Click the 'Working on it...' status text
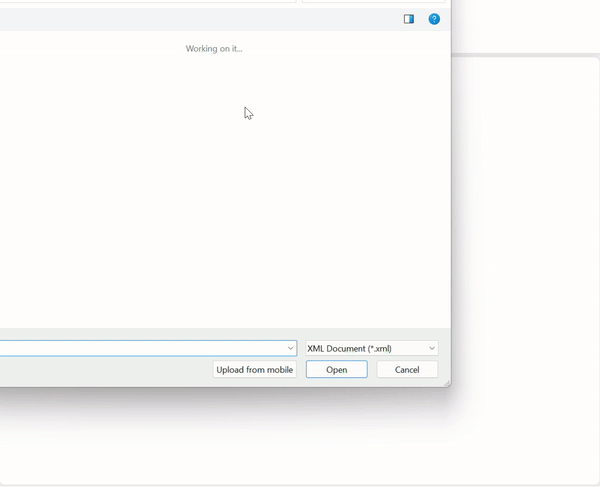 click(214, 49)
